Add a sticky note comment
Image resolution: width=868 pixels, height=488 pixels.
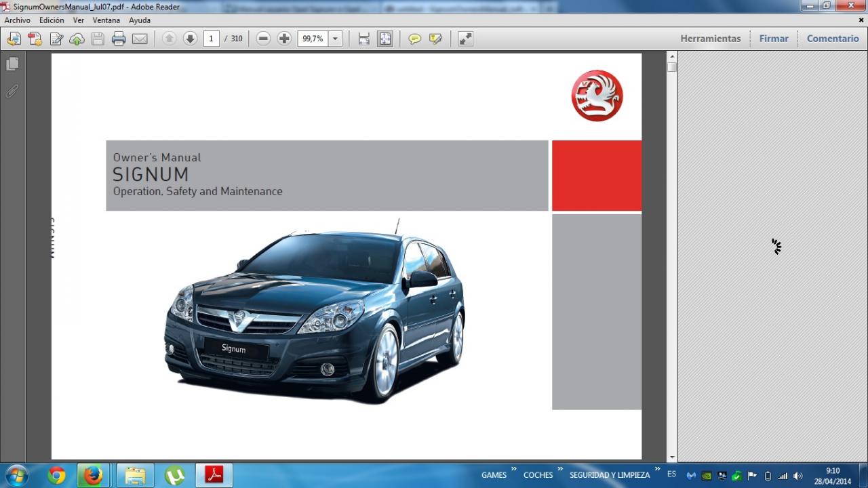point(414,39)
